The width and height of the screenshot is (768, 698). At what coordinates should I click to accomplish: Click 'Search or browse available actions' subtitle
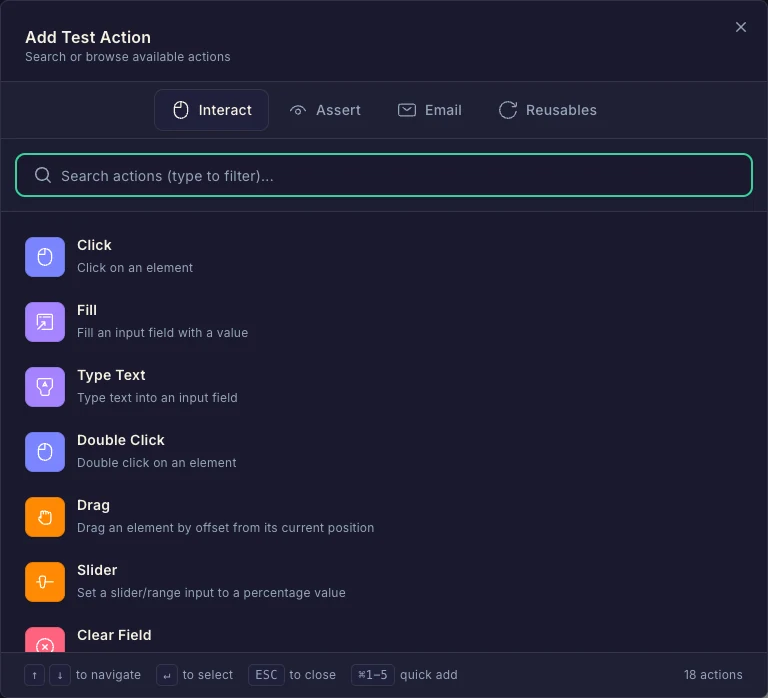(127, 57)
